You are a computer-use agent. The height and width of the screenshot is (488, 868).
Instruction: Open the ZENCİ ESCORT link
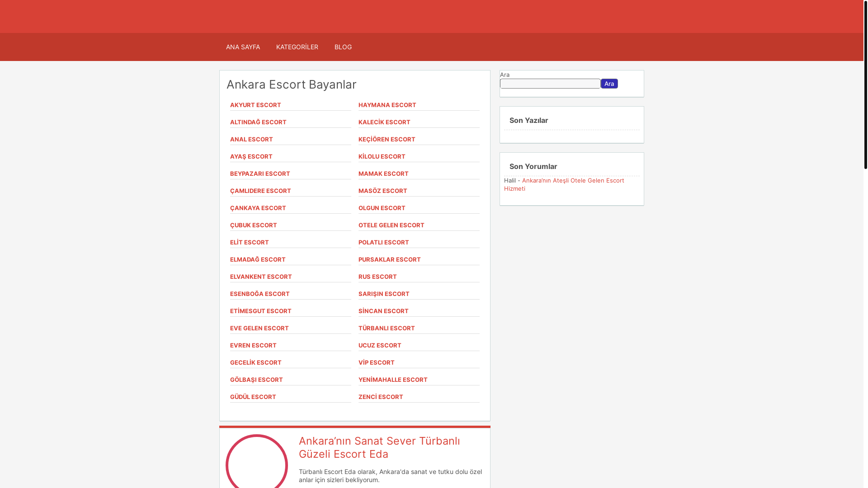pos(381,397)
